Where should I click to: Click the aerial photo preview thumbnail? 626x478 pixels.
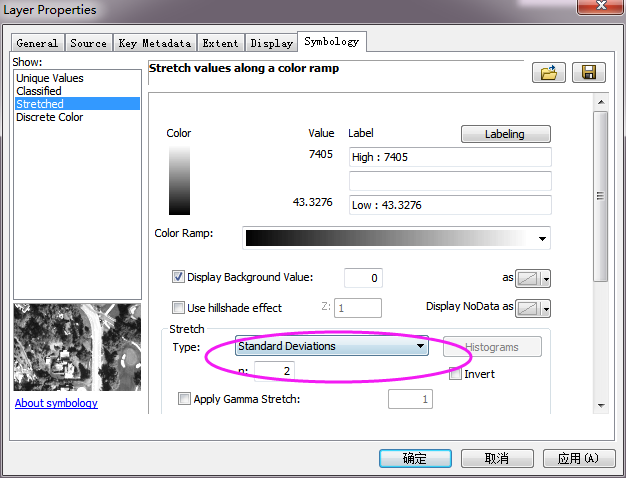click(77, 347)
